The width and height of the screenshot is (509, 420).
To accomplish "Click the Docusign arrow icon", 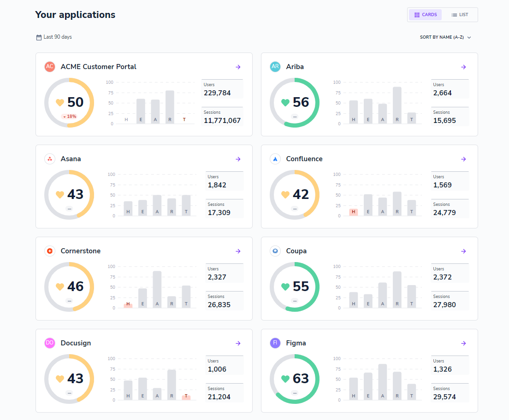I will (x=238, y=343).
